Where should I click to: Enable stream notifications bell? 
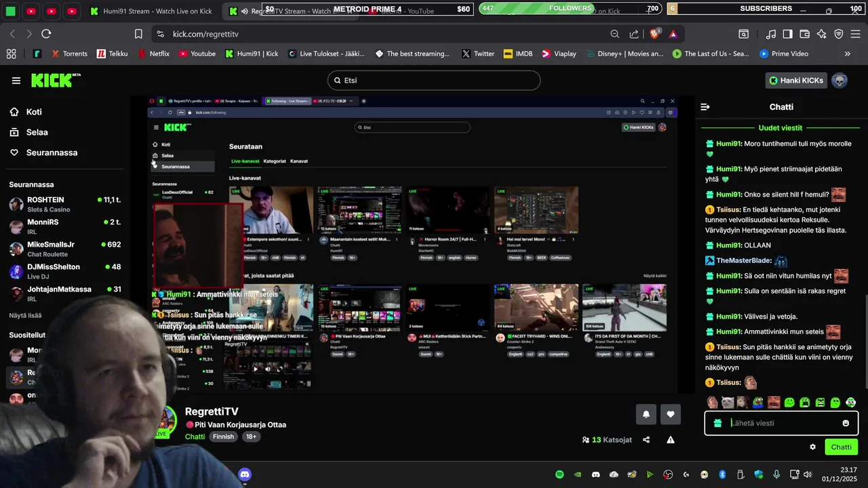click(646, 414)
